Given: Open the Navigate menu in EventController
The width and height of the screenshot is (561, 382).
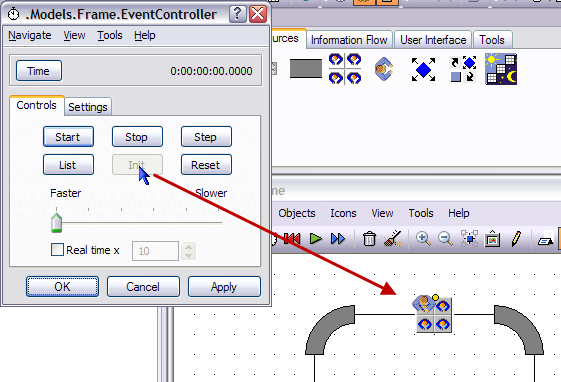Looking at the screenshot, I should (30, 35).
